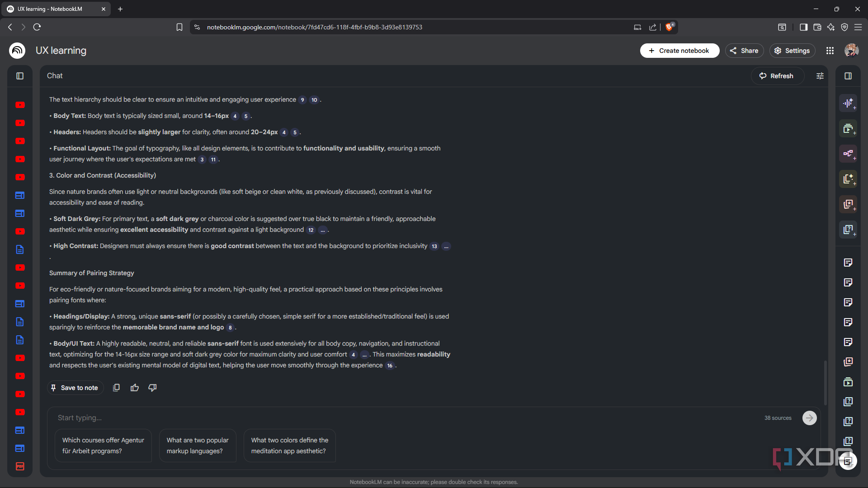Viewport: 868px width, 488px height.
Task: Mark the response with thumbs up
Action: [x=135, y=388]
